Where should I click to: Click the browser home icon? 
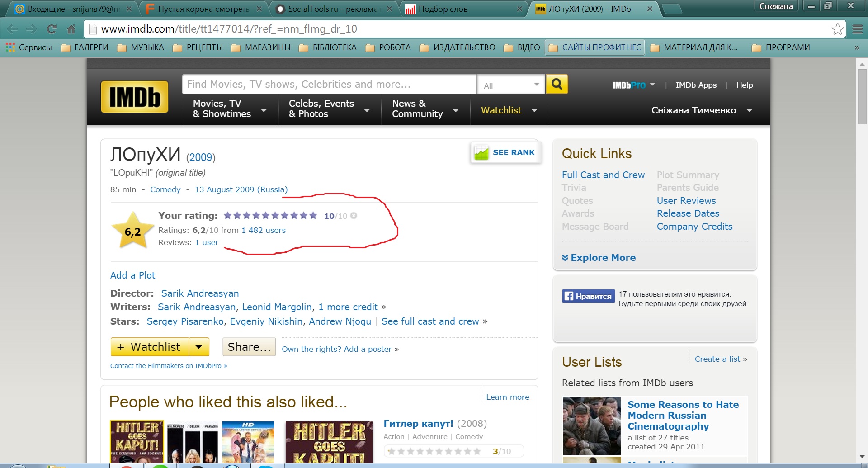(x=71, y=29)
